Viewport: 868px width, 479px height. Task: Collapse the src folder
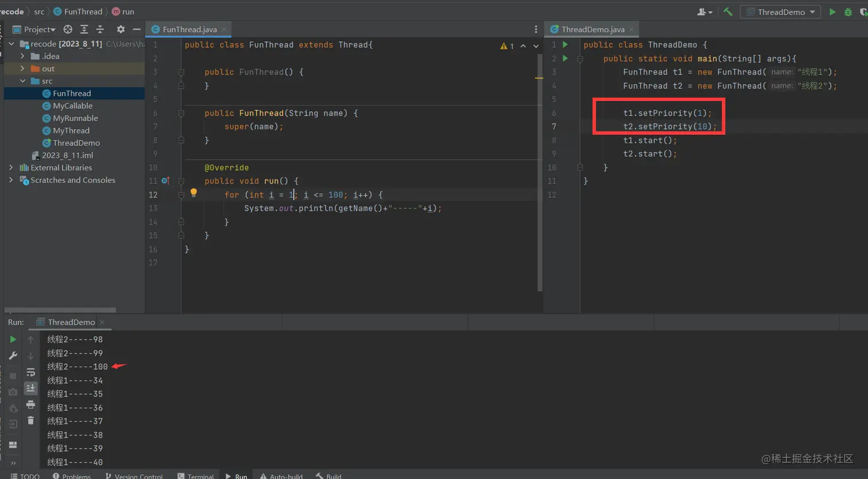coord(22,81)
